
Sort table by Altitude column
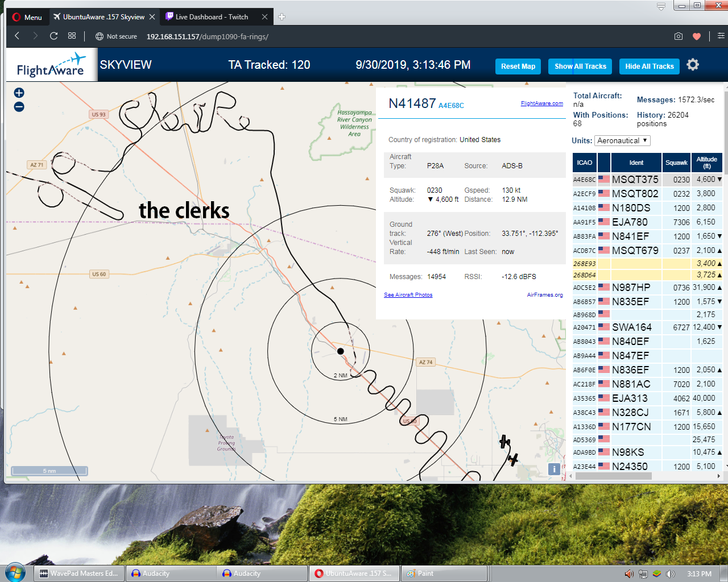(x=707, y=163)
